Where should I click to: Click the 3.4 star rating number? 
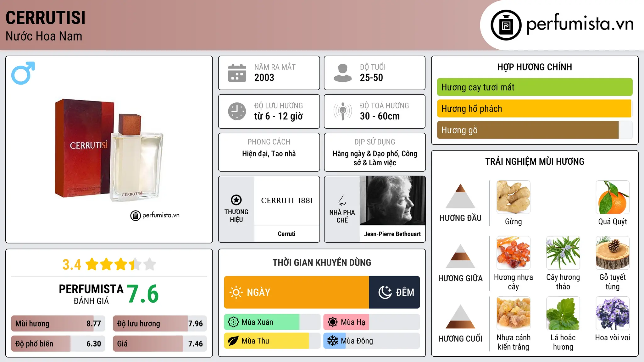pos(72,265)
